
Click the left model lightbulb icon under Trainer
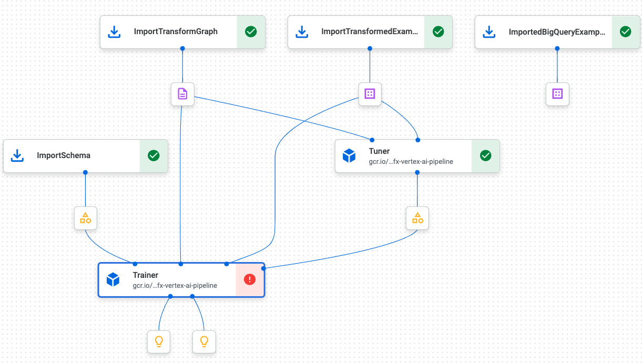point(159,341)
